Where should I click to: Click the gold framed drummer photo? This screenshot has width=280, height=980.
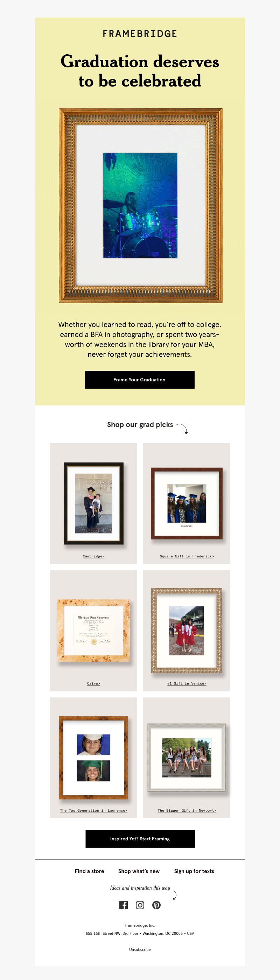[140, 206]
